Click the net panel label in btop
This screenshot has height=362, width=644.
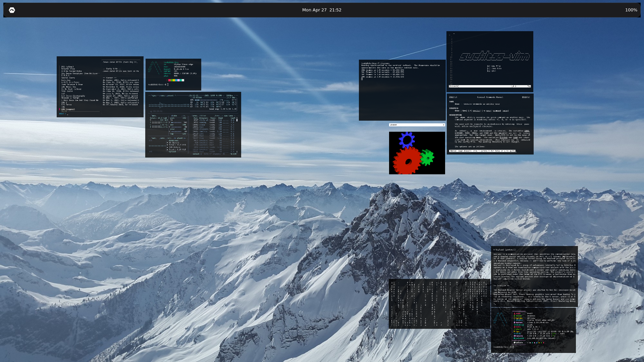[153, 138]
